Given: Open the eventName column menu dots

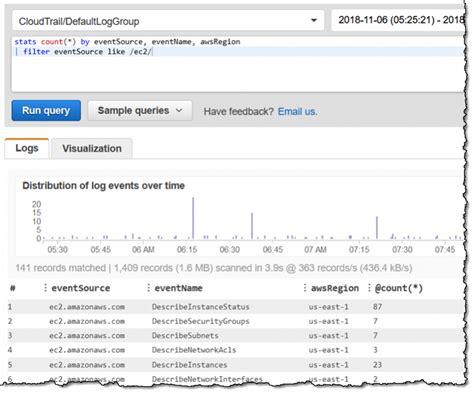Looking at the screenshot, I should [148, 288].
